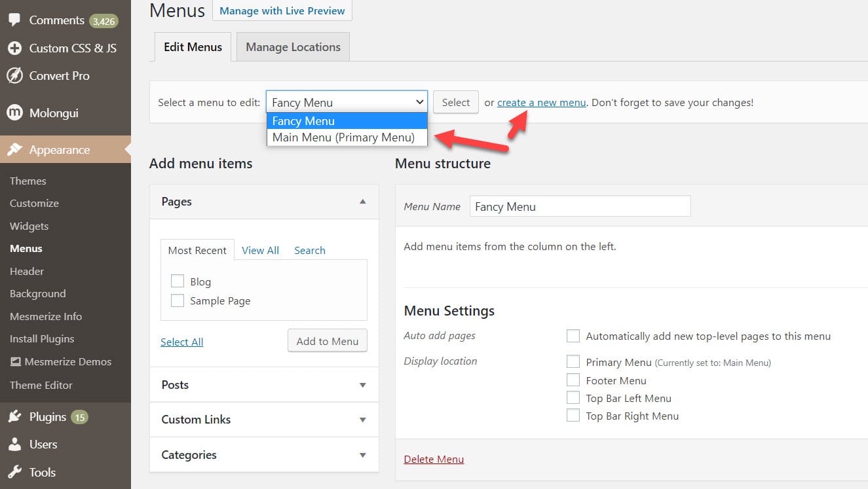The height and width of the screenshot is (489, 868).
Task: Click the create a new menu link
Action: click(540, 102)
